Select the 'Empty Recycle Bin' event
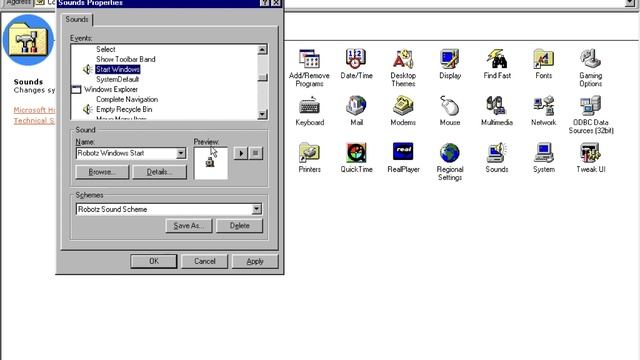Screen dimensions: 640x360 (124, 109)
